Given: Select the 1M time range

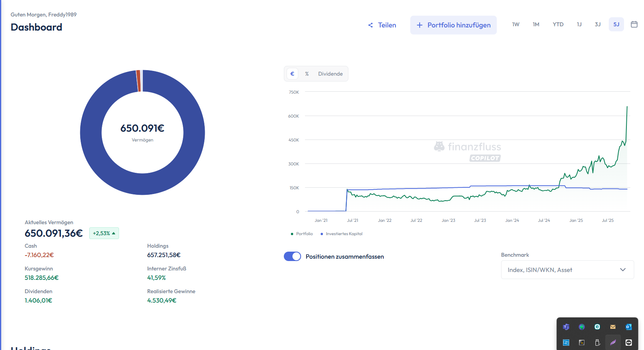Looking at the screenshot, I should coord(536,24).
